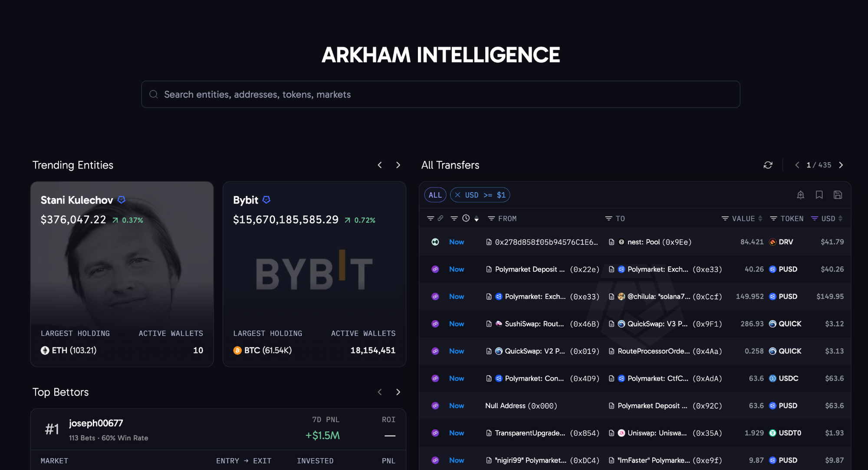Click the search magnifier icon

pos(154,94)
